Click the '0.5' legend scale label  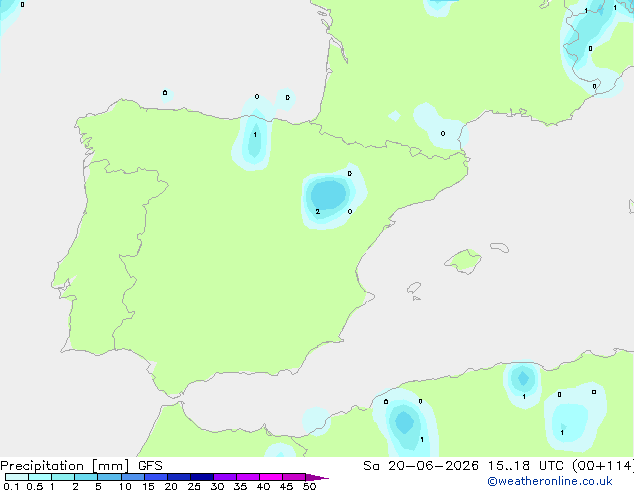35,486
